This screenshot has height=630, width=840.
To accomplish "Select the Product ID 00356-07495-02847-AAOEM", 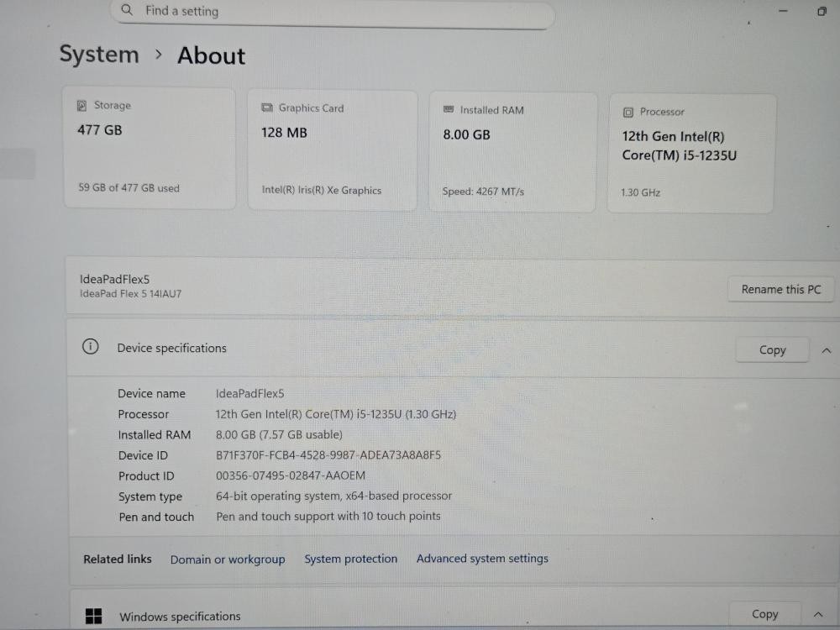I will click(x=291, y=475).
